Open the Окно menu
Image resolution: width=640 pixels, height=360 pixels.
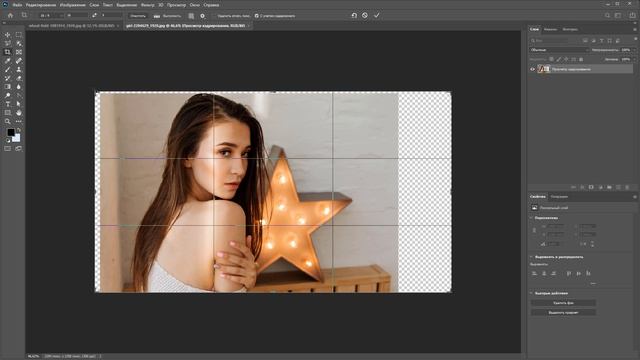point(195,5)
